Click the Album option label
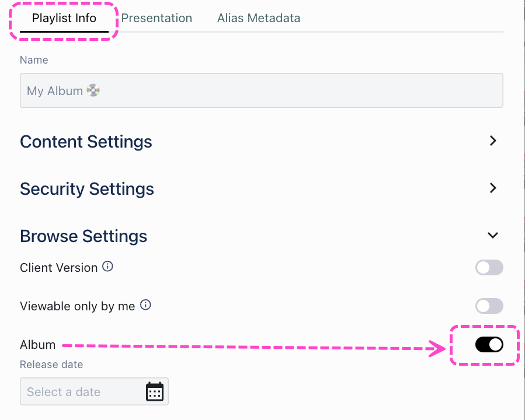525x420 pixels. point(37,345)
